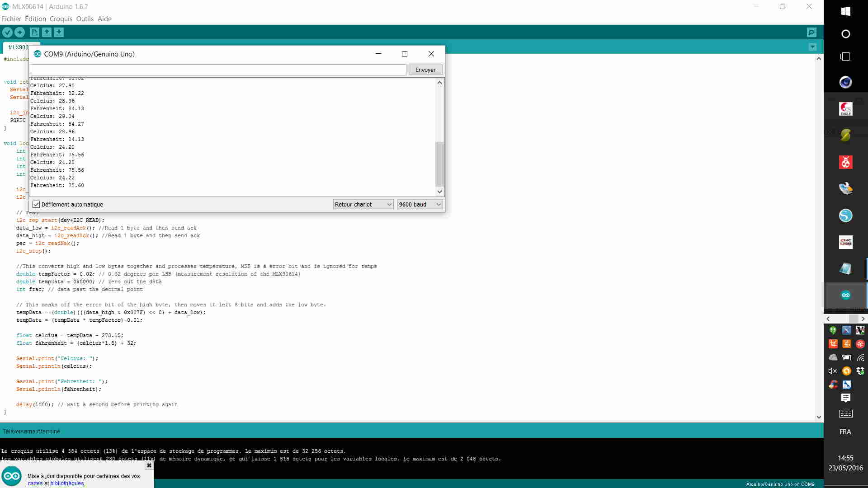
Task: Click the Verify sketch checkmark icon
Action: tap(7, 32)
